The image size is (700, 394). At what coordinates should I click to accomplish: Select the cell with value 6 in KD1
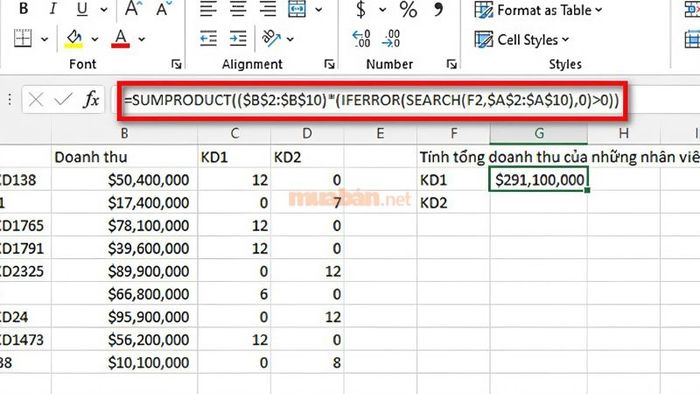[x=234, y=294]
